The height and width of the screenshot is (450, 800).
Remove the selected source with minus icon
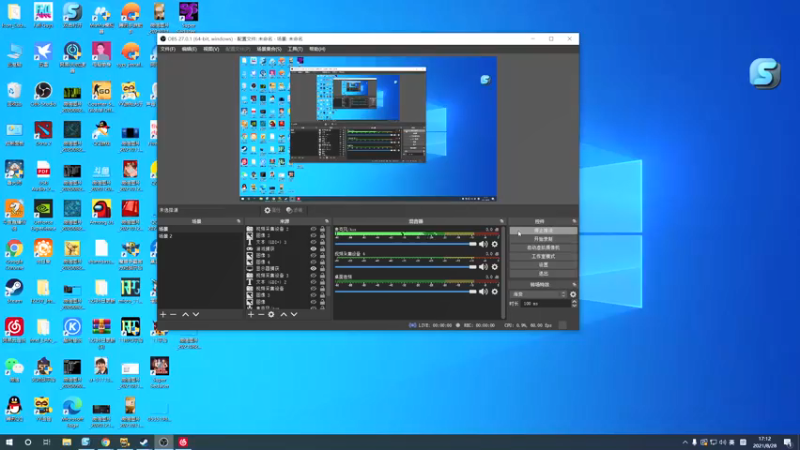point(261,314)
